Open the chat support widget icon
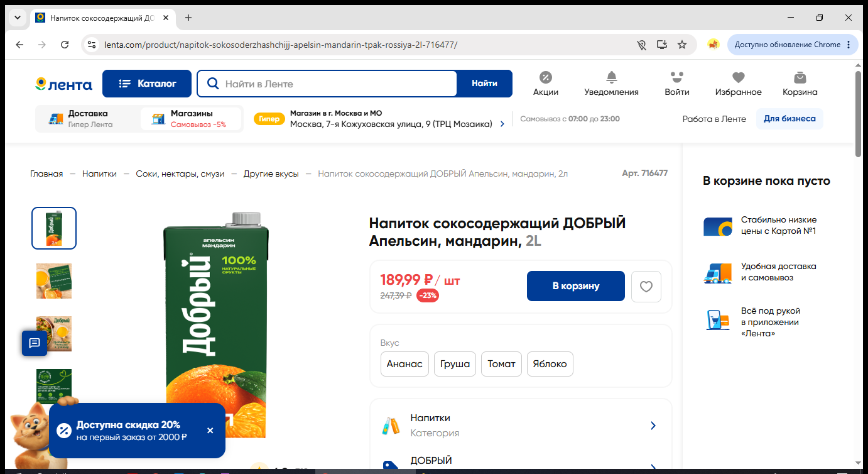Image resolution: width=868 pixels, height=474 pixels. pos(35,343)
